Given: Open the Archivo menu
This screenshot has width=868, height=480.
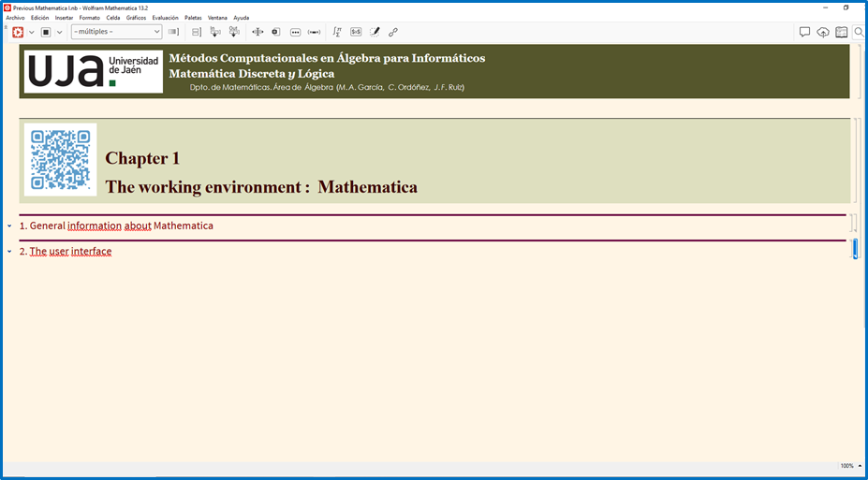Looking at the screenshot, I should coord(16,18).
